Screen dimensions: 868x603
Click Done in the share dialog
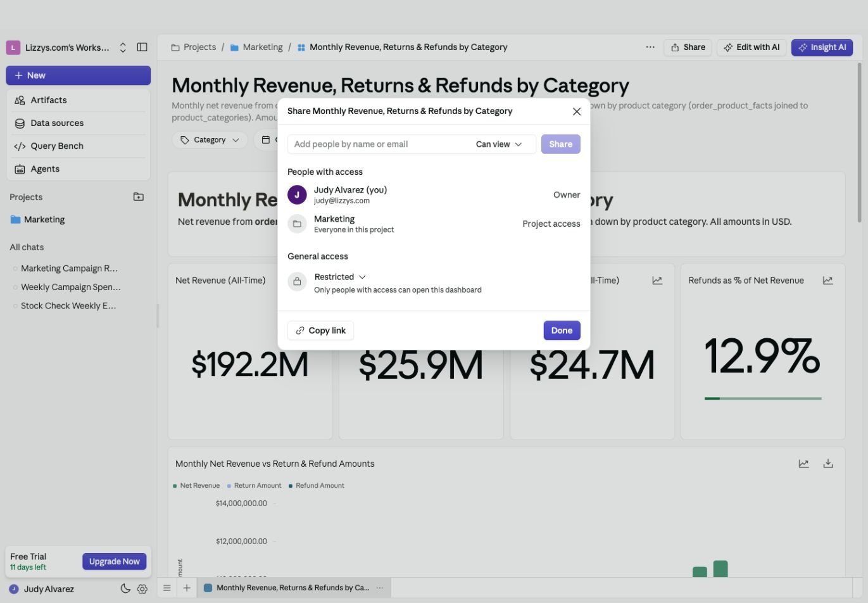[x=562, y=331]
